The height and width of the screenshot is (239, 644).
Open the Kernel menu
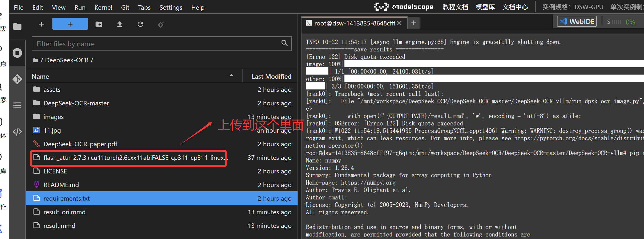point(103,7)
